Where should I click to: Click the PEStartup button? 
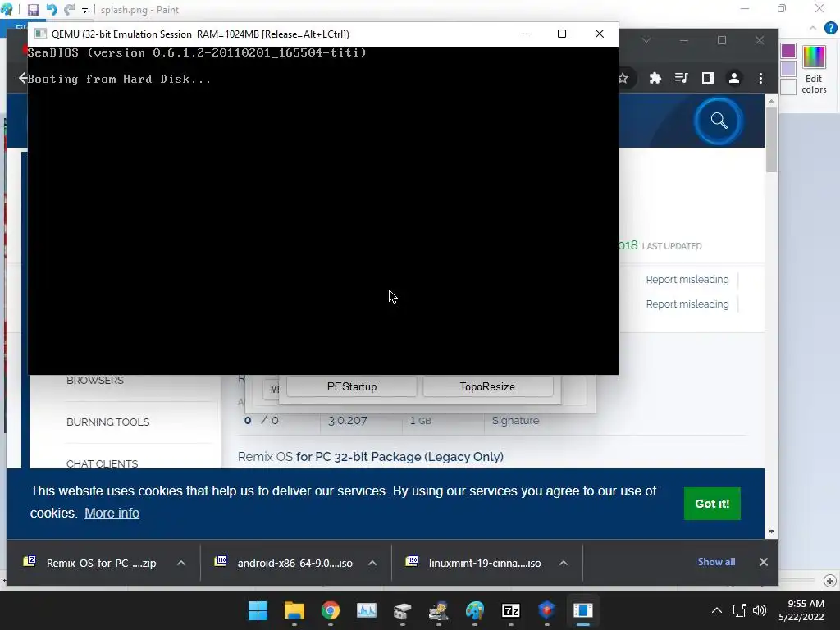(x=352, y=387)
